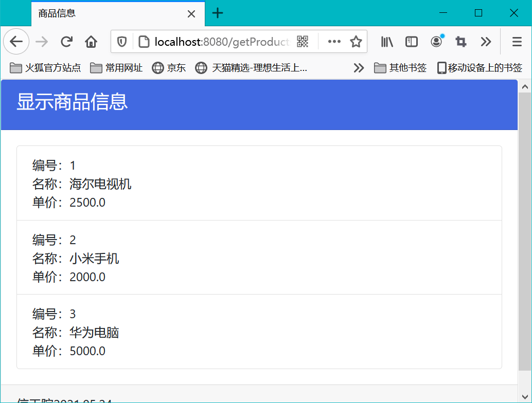532x403 pixels.
Task: Open the tracking protection shield
Action: [x=122, y=42]
